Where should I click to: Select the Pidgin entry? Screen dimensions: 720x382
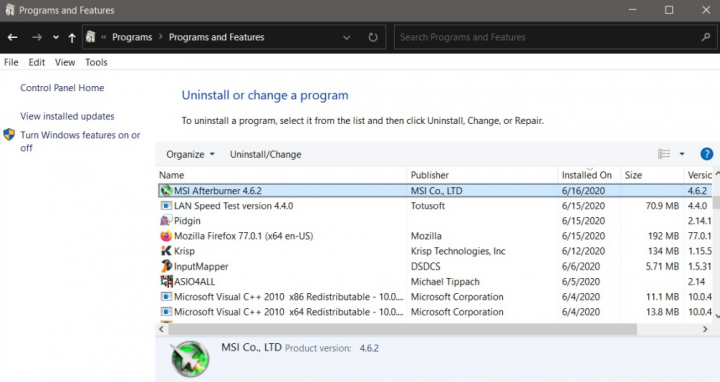[x=187, y=221]
